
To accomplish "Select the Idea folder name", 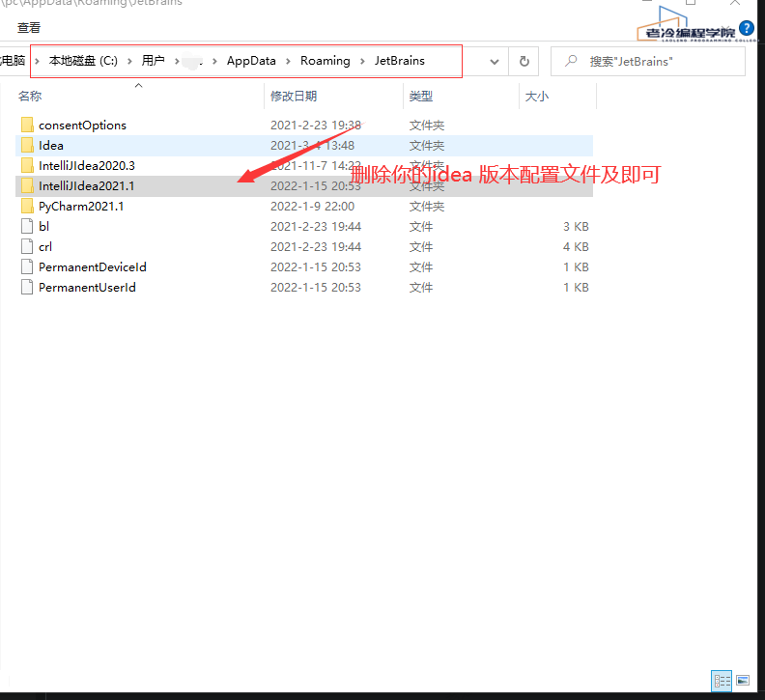I will click(x=51, y=146).
